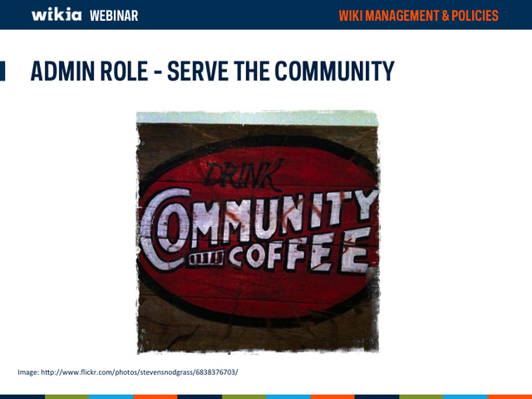Open the flickr.com image credit URL
Screen dimensions: 532x399
coord(140,372)
